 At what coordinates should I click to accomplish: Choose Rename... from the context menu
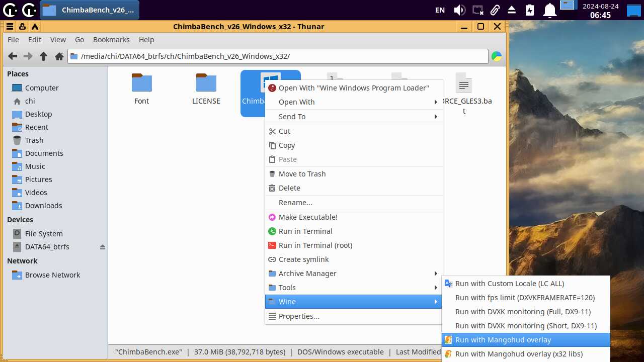[x=354, y=203]
